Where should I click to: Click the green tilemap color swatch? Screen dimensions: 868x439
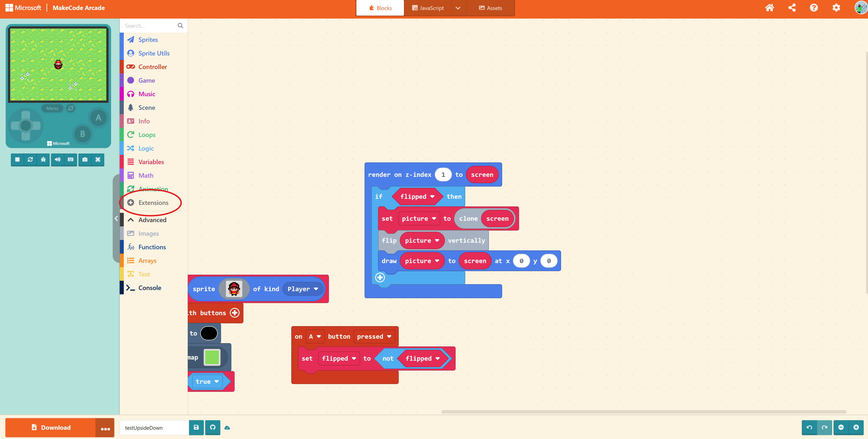[212, 357]
